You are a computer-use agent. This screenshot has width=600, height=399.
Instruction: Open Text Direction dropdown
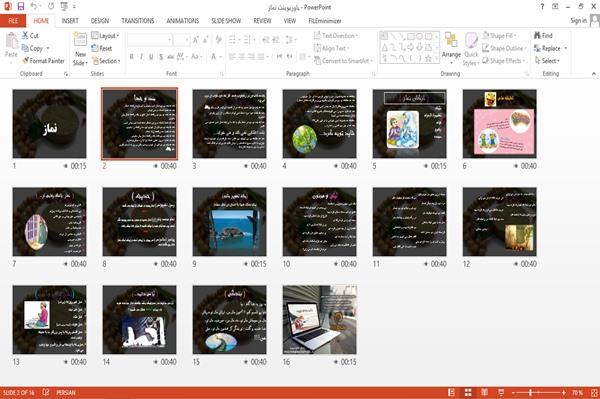336,35
